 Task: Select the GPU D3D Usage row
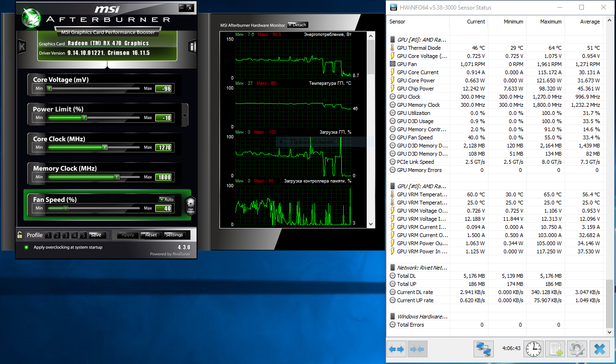coord(495,121)
